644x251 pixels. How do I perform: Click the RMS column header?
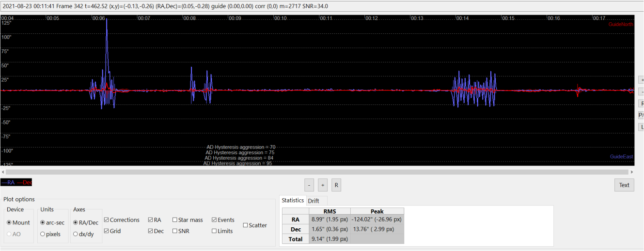coord(330,211)
